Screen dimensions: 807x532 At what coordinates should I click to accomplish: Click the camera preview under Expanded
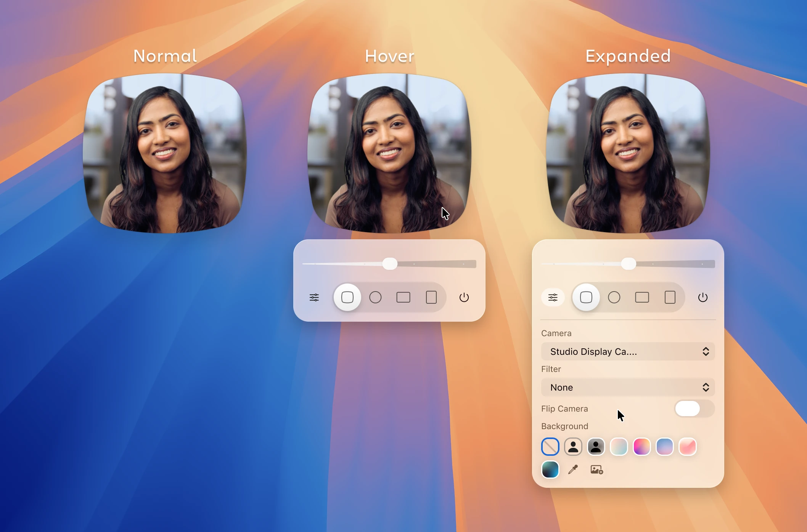pyautogui.click(x=628, y=153)
